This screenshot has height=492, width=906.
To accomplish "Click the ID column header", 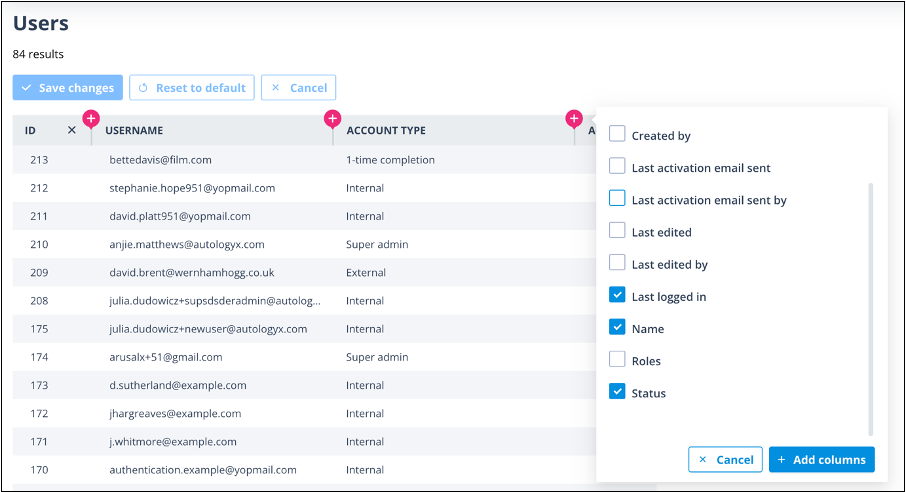I will (x=30, y=131).
